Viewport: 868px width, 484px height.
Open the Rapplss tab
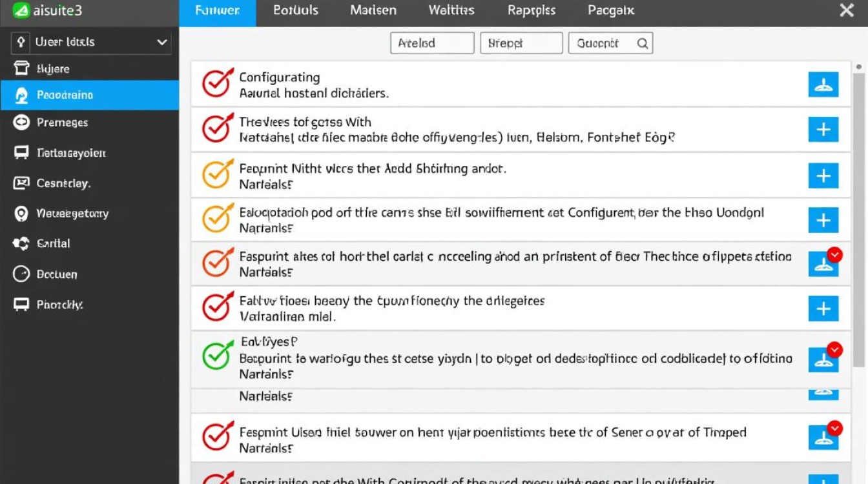click(x=532, y=11)
